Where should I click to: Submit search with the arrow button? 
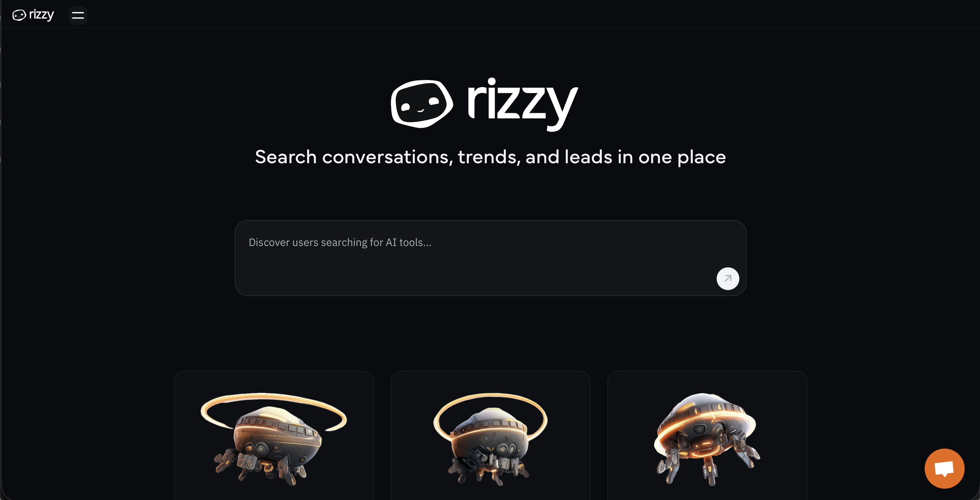(727, 278)
